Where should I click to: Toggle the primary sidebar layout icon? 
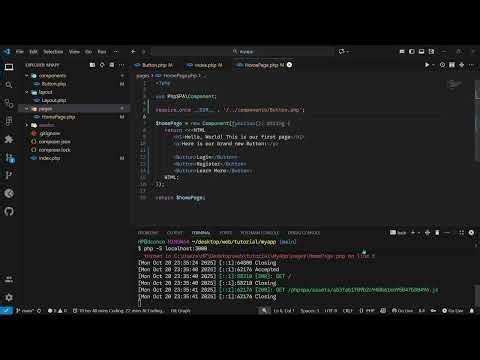click(412, 52)
